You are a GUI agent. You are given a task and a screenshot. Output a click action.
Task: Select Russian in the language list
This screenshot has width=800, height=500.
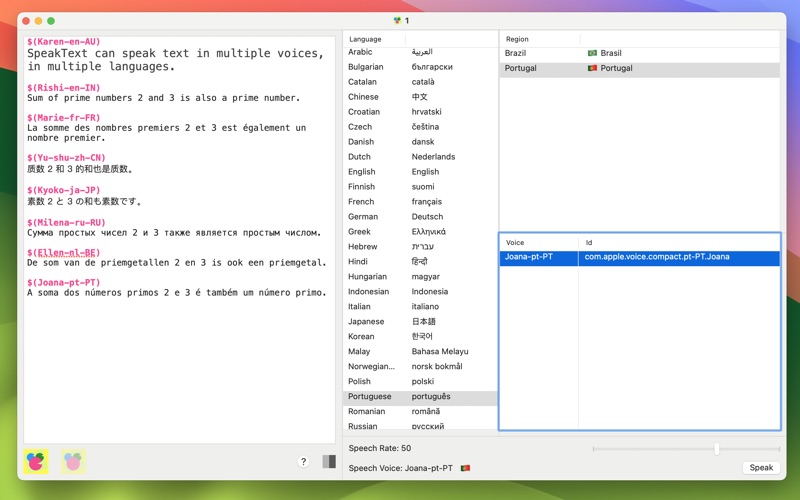pos(420,425)
